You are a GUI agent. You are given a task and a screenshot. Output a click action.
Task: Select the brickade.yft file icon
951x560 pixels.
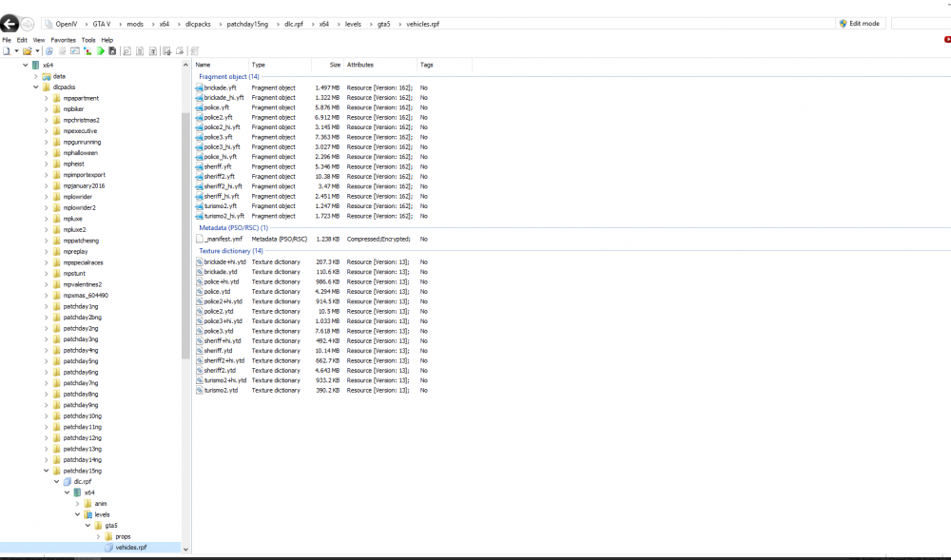(199, 87)
